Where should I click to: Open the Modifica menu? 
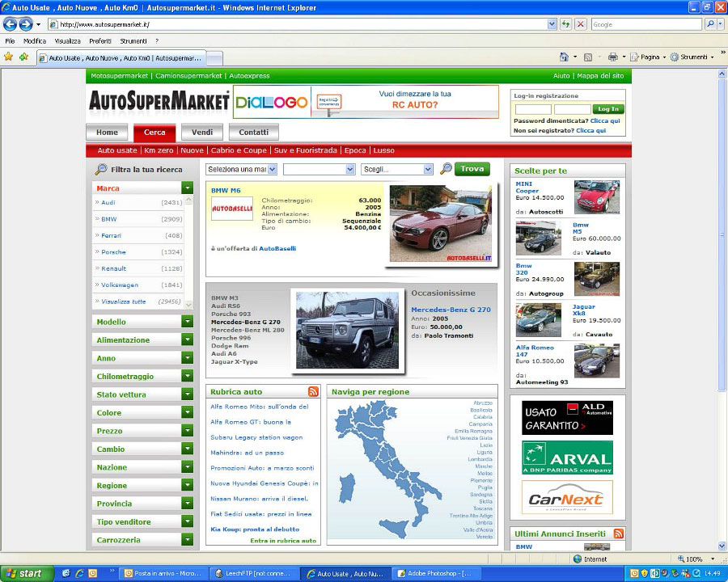pos(34,41)
